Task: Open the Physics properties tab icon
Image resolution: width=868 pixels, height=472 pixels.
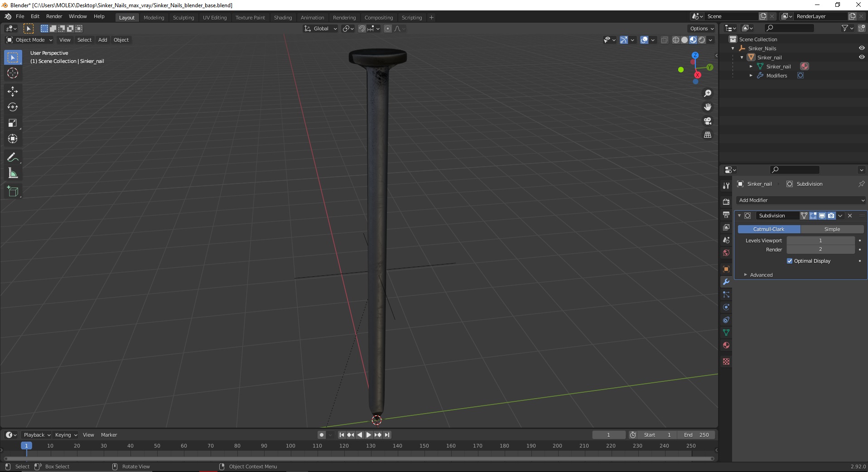Action: [726, 307]
